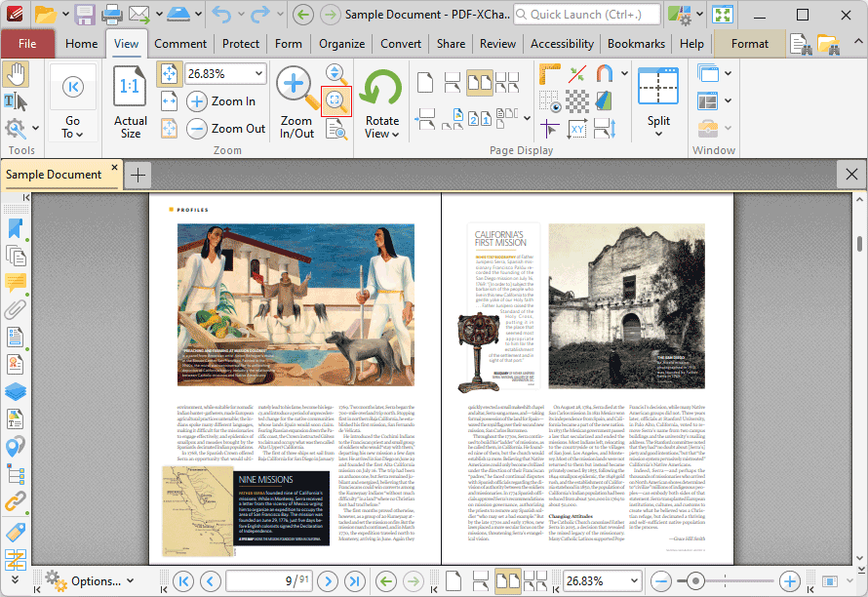This screenshot has height=597, width=868.
Task: Go to next page in status bar
Action: point(328,581)
